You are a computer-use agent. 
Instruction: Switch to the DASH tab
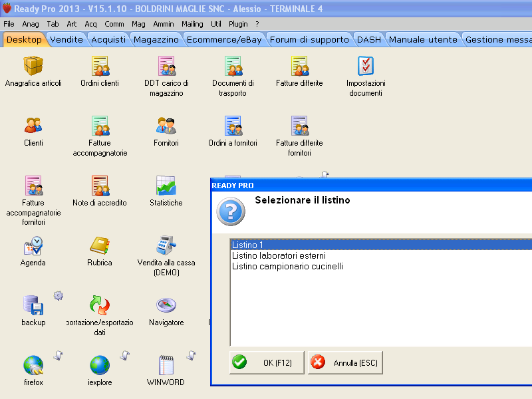[369, 39]
